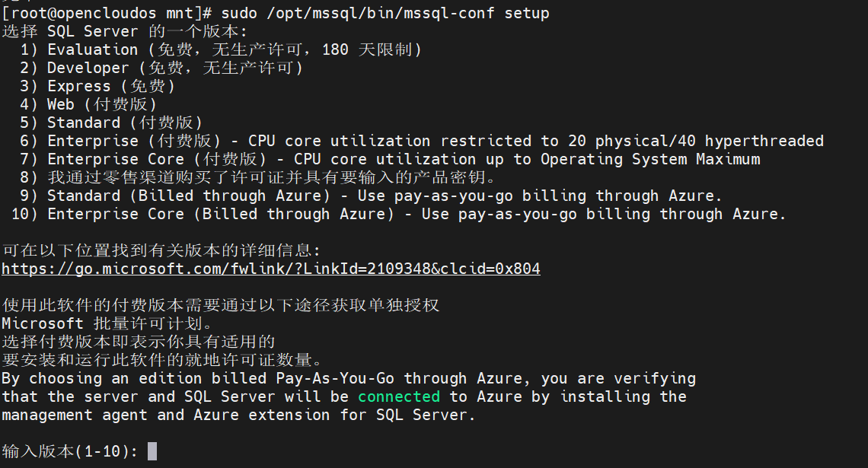Click the "输入版本(1-10):" prompt label
The image size is (868, 468).
70,451
